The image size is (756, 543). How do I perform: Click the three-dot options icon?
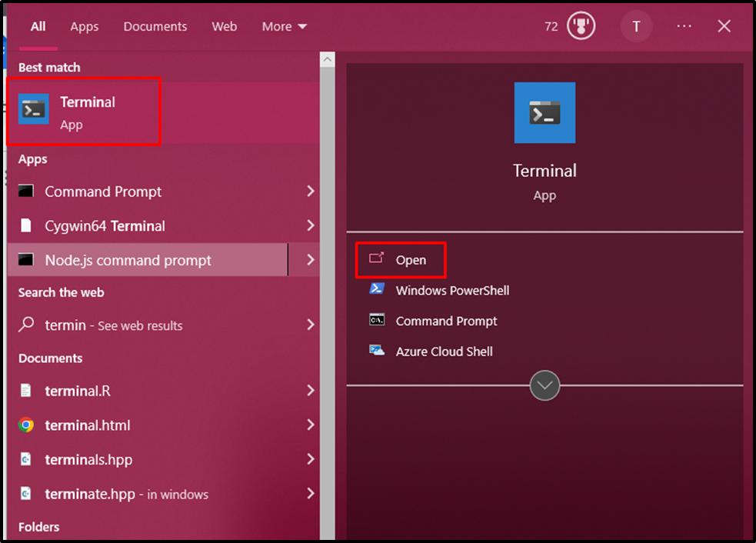coord(684,26)
